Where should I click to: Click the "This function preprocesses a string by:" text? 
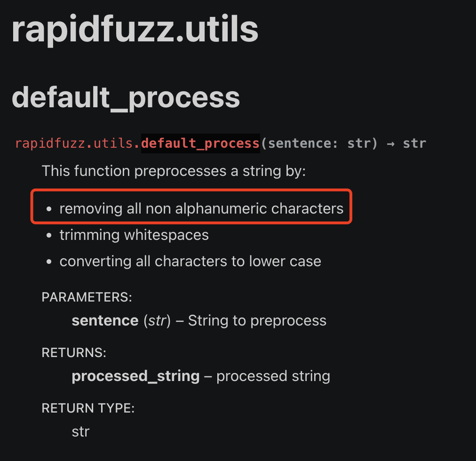click(174, 171)
